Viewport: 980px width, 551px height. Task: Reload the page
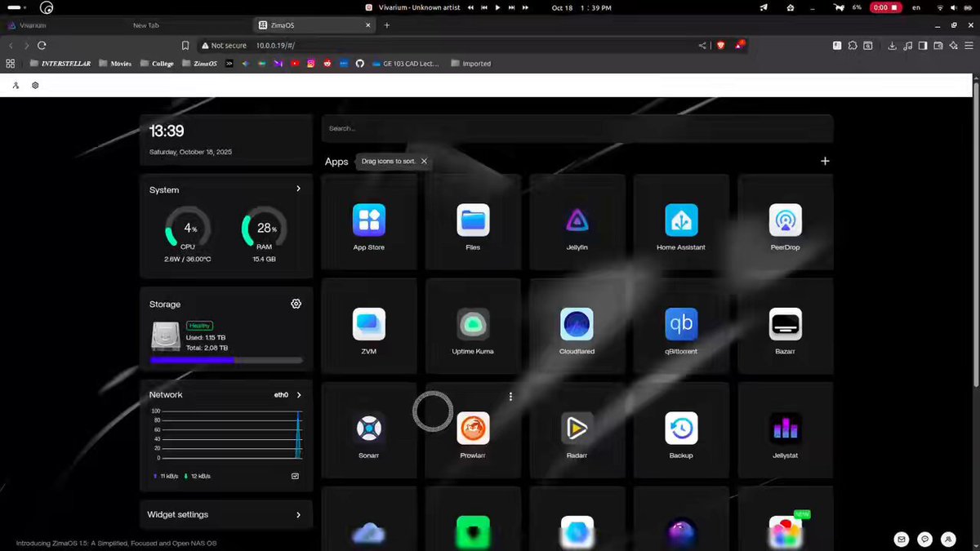click(x=42, y=46)
